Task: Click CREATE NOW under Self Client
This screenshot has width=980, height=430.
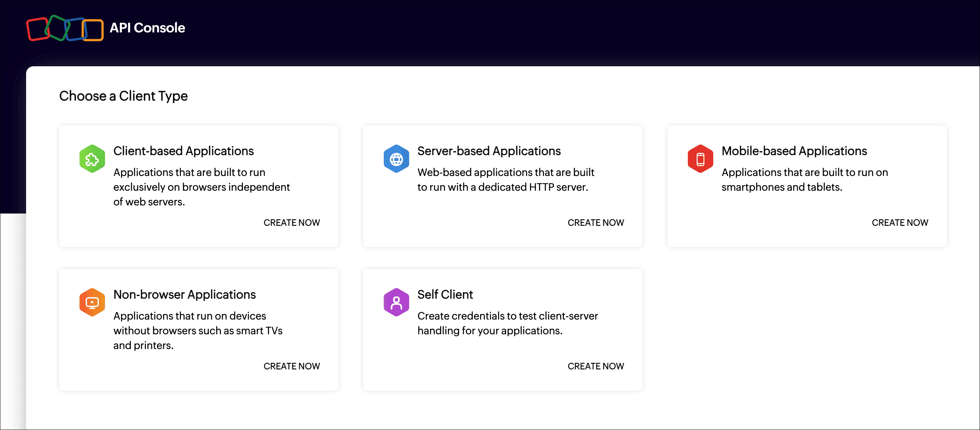Action: coord(595,366)
